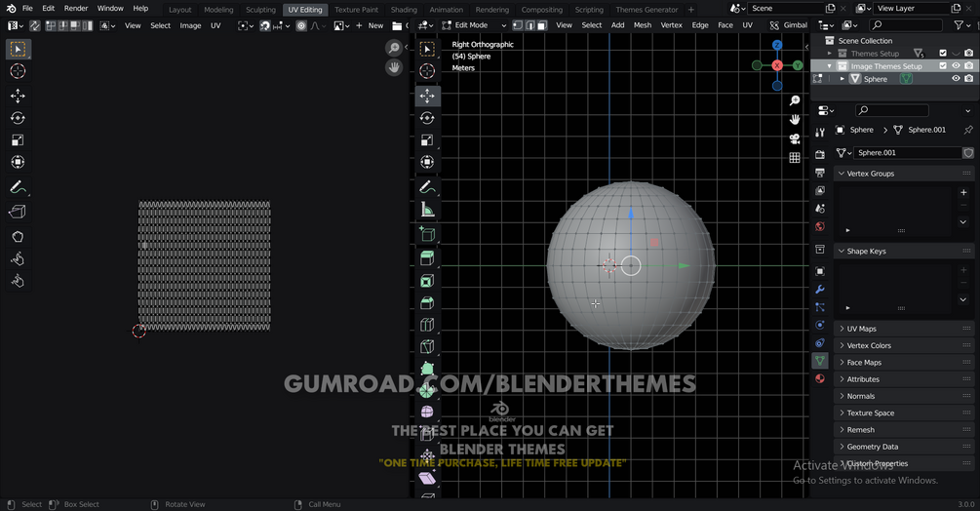This screenshot has width=980, height=511.
Task: Switch to the Shading workspace tab
Action: pyautogui.click(x=404, y=10)
